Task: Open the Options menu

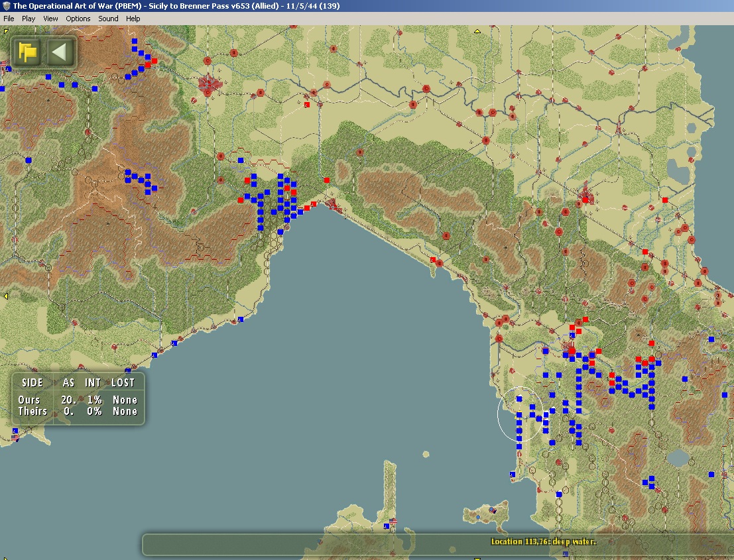Action: [78, 19]
